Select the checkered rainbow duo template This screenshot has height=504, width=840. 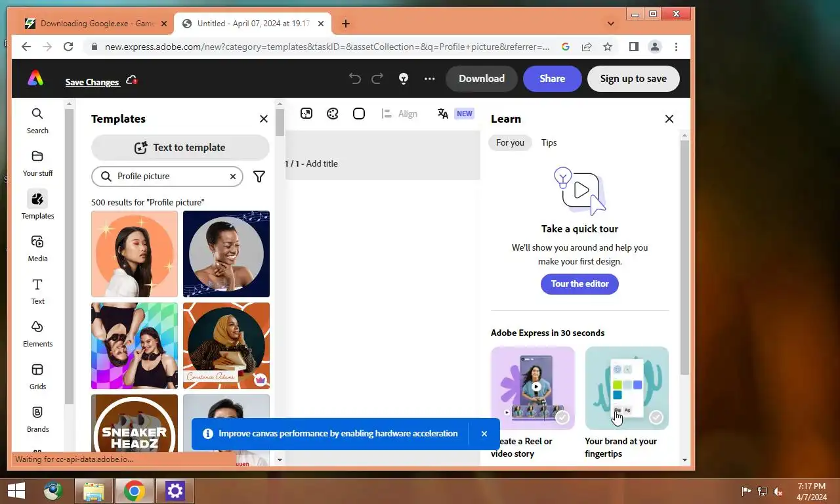(x=135, y=346)
